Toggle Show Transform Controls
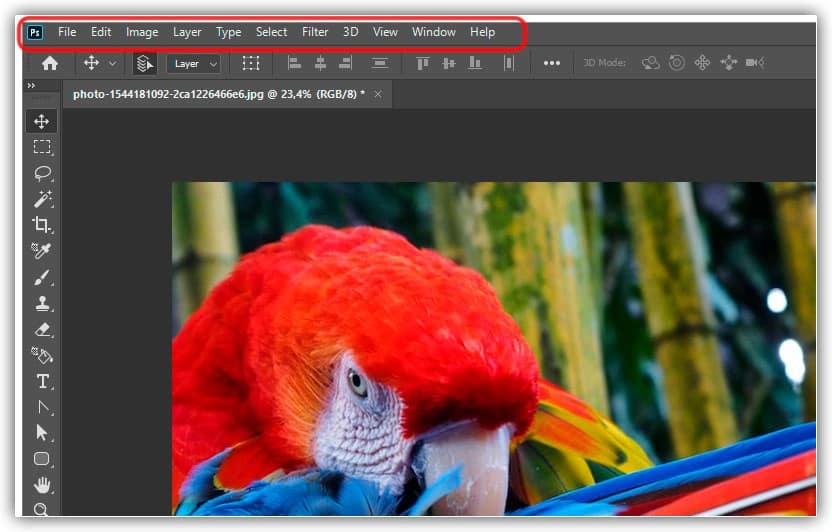The width and height of the screenshot is (832, 532). [x=250, y=63]
